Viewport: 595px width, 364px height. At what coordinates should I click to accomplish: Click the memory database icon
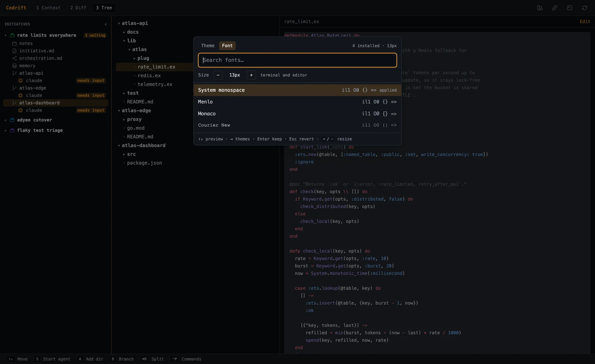(x=14, y=66)
